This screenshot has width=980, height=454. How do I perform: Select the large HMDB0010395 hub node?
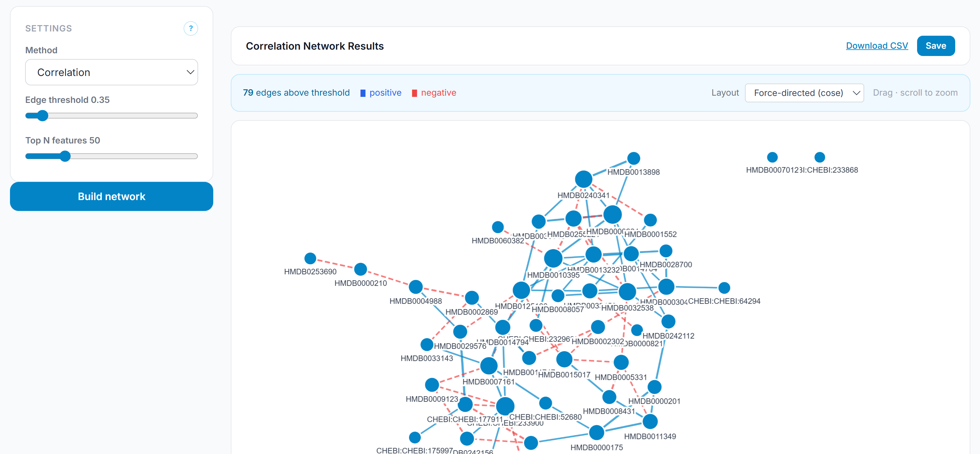554,258
